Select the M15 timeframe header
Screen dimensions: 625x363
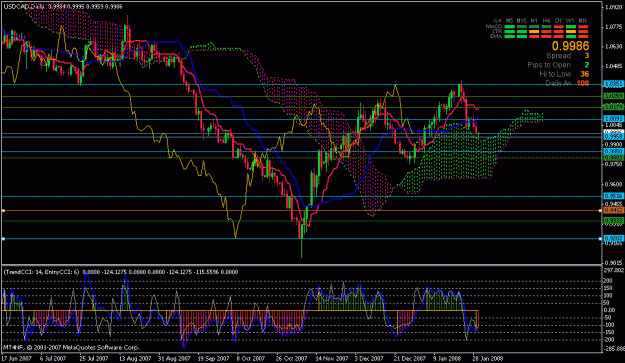(x=522, y=21)
